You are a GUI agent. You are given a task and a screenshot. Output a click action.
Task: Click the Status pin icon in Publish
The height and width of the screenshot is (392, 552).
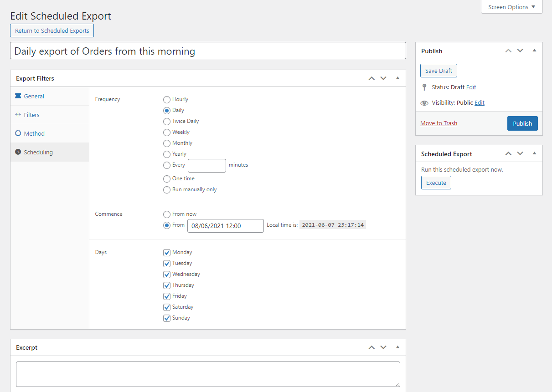(424, 87)
